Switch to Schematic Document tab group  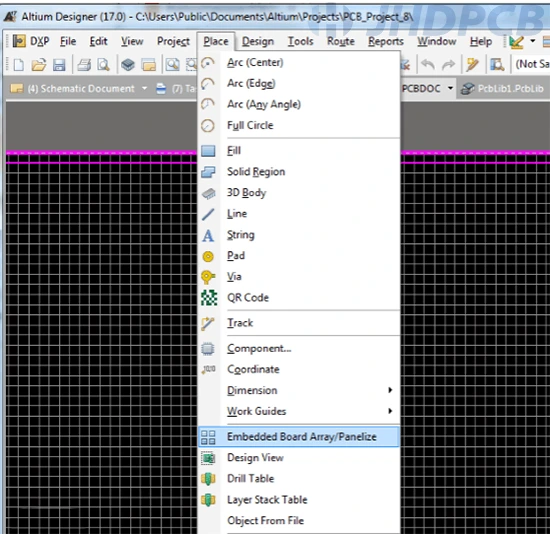(x=72, y=88)
